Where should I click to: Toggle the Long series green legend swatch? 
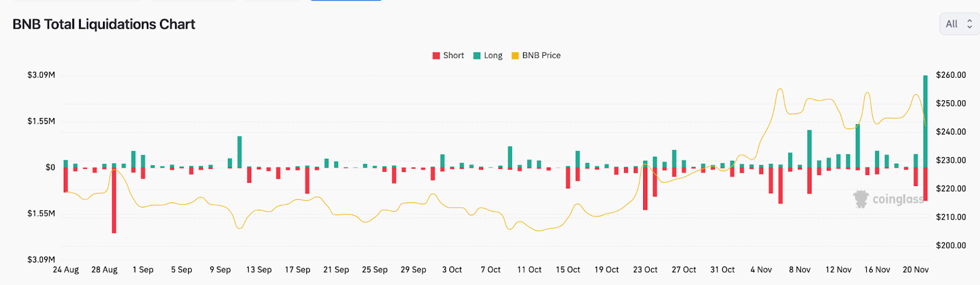[x=477, y=56]
